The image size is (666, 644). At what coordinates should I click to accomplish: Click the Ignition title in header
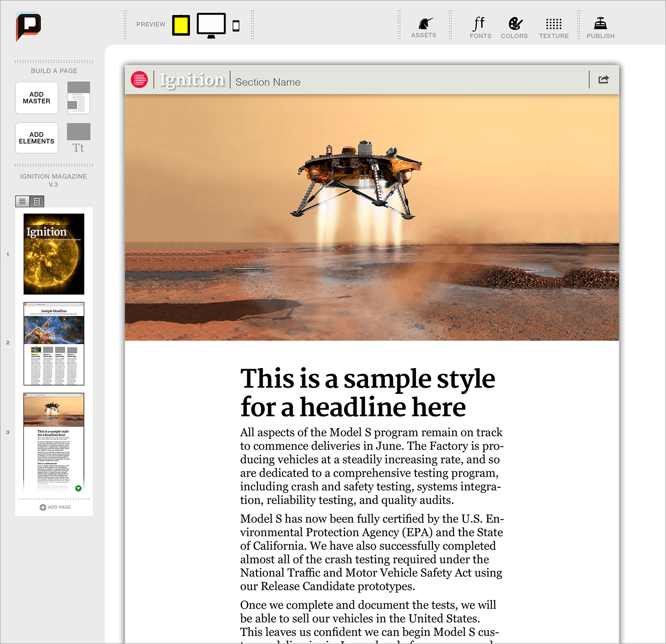(x=192, y=80)
